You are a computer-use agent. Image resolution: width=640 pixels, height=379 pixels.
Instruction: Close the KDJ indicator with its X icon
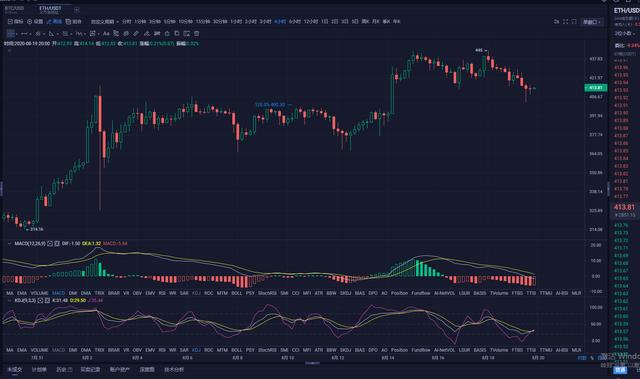(x=47, y=300)
